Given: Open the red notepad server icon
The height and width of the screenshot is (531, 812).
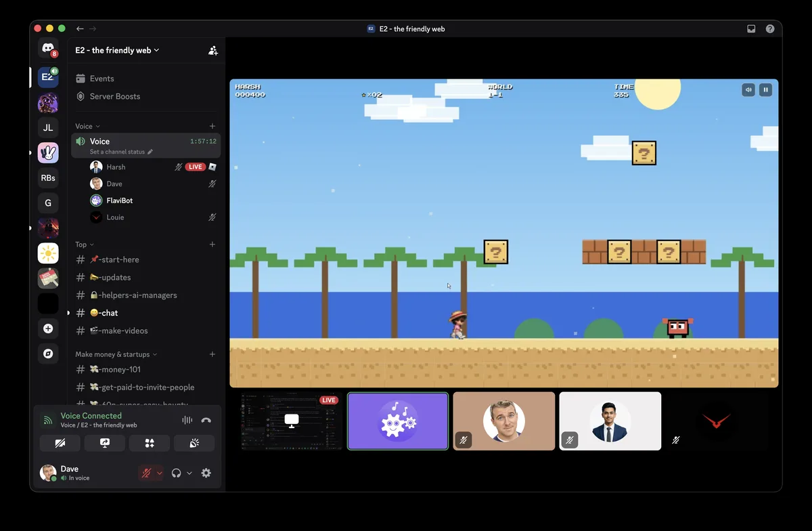Looking at the screenshot, I should pyautogui.click(x=48, y=278).
